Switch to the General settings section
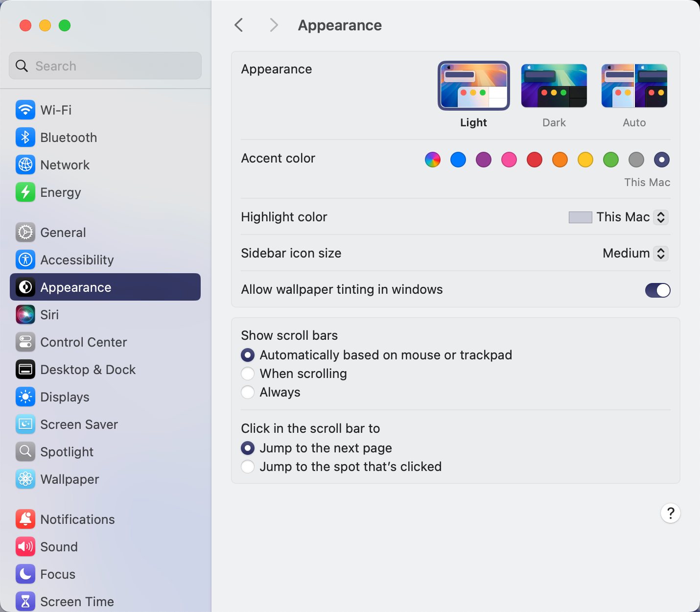700x612 pixels. coord(63,233)
